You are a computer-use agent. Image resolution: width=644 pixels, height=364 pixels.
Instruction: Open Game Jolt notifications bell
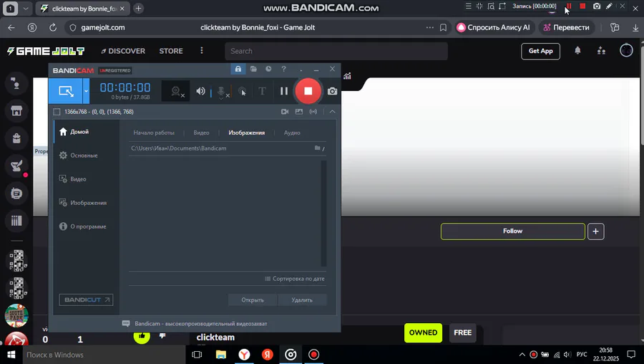pos(577,50)
